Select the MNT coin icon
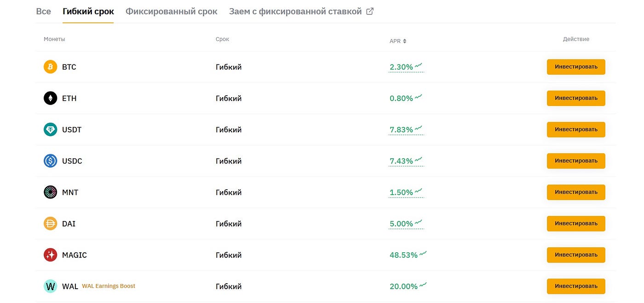 [x=50, y=192]
